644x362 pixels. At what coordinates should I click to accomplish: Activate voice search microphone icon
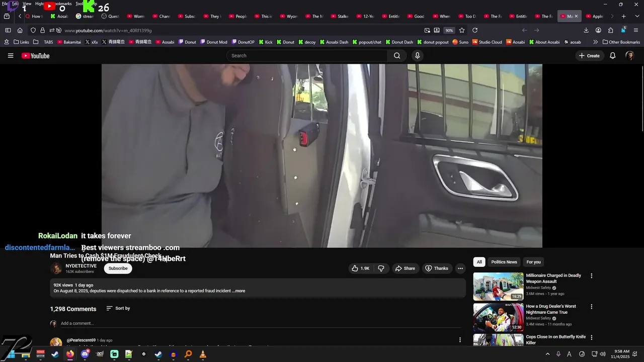(417, 56)
